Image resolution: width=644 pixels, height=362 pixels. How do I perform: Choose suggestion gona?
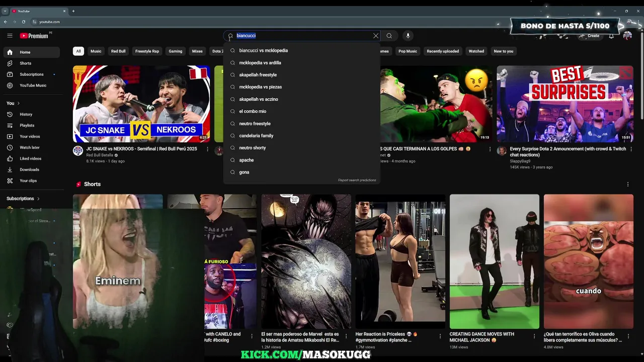click(x=302, y=172)
